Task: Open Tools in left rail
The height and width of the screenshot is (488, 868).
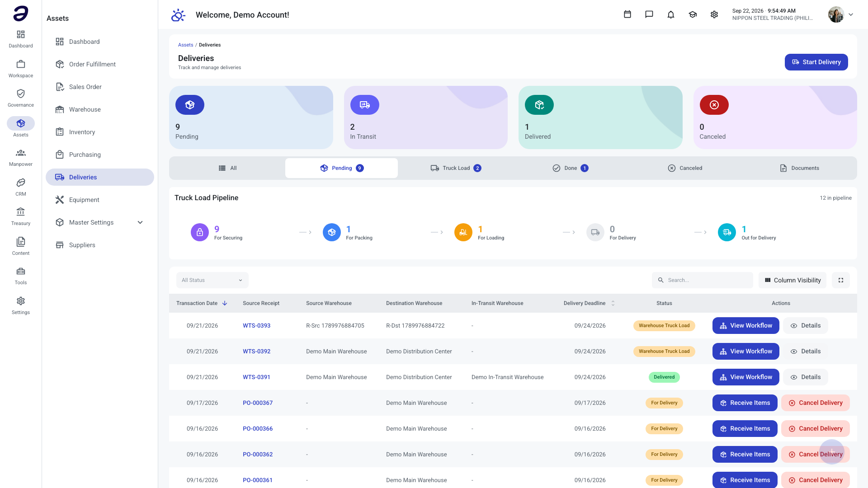Action: (21, 276)
